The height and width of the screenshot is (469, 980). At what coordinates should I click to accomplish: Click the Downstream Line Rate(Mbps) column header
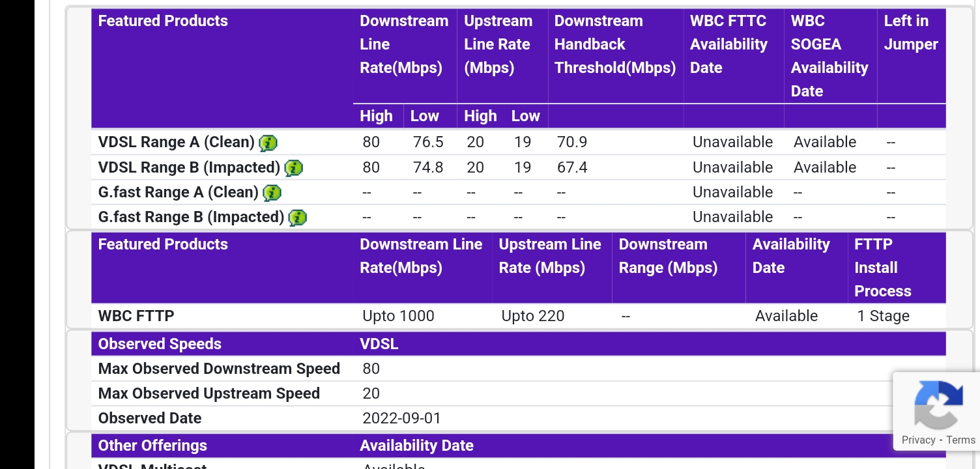(x=403, y=44)
